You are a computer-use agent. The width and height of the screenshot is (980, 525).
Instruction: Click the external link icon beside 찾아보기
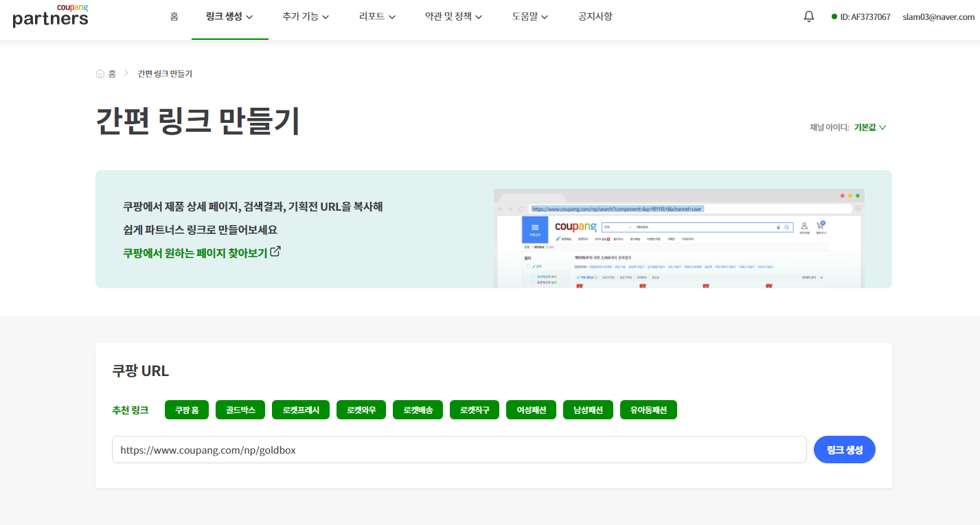[x=275, y=251]
